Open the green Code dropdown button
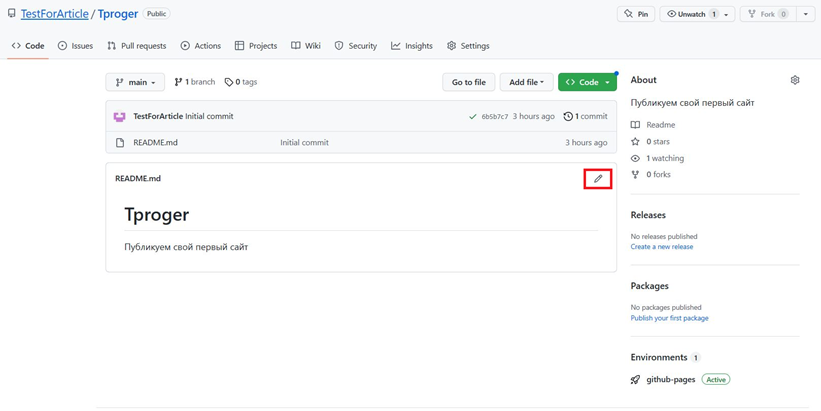 point(587,82)
